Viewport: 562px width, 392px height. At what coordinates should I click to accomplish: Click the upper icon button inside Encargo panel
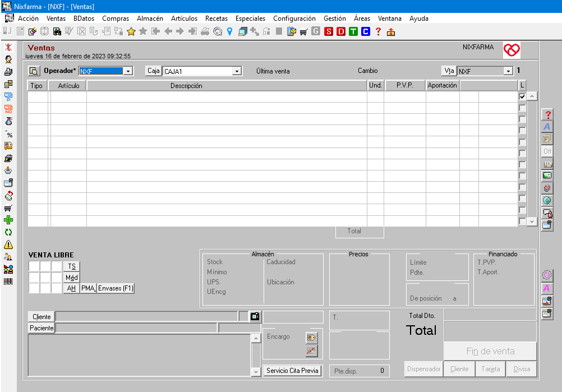tap(311, 338)
